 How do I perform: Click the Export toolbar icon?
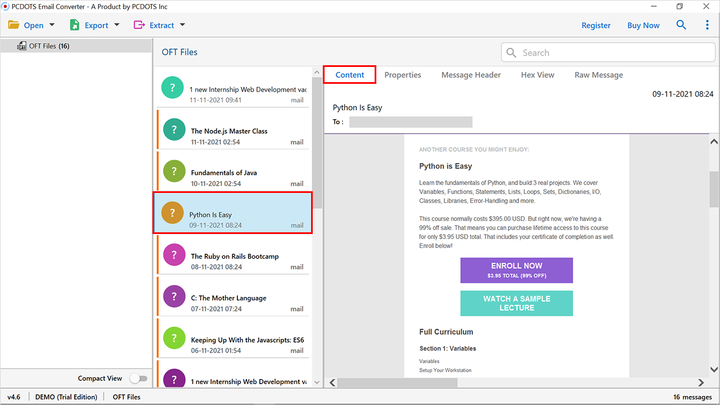tap(72, 24)
